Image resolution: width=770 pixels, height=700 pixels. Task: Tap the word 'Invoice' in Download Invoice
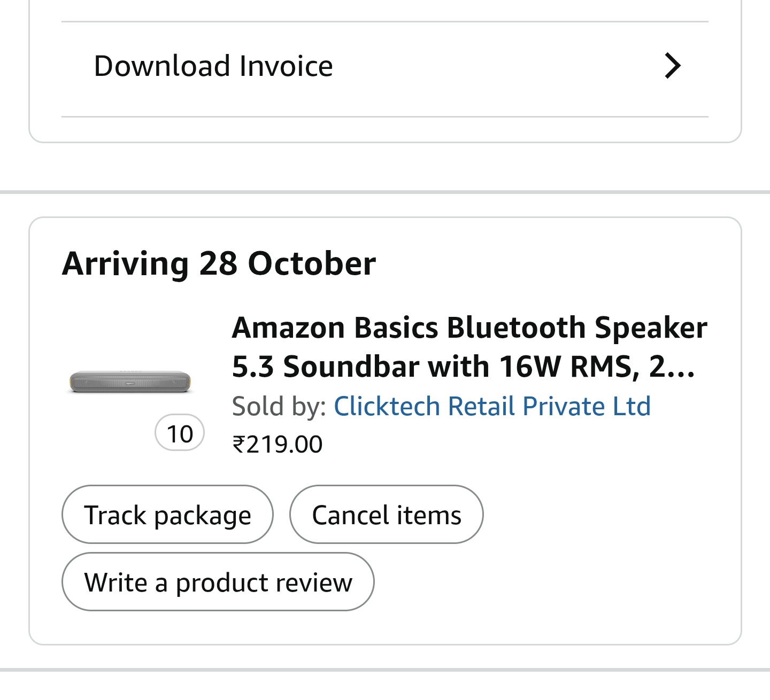click(286, 66)
